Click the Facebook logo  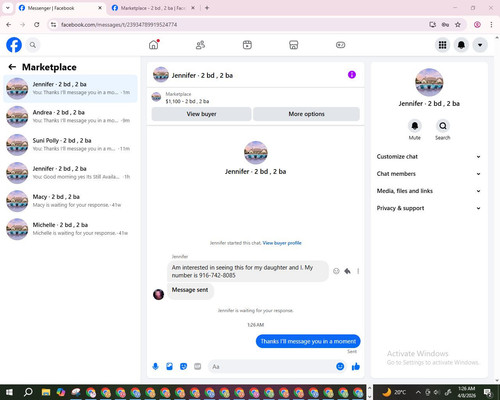[x=14, y=45]
